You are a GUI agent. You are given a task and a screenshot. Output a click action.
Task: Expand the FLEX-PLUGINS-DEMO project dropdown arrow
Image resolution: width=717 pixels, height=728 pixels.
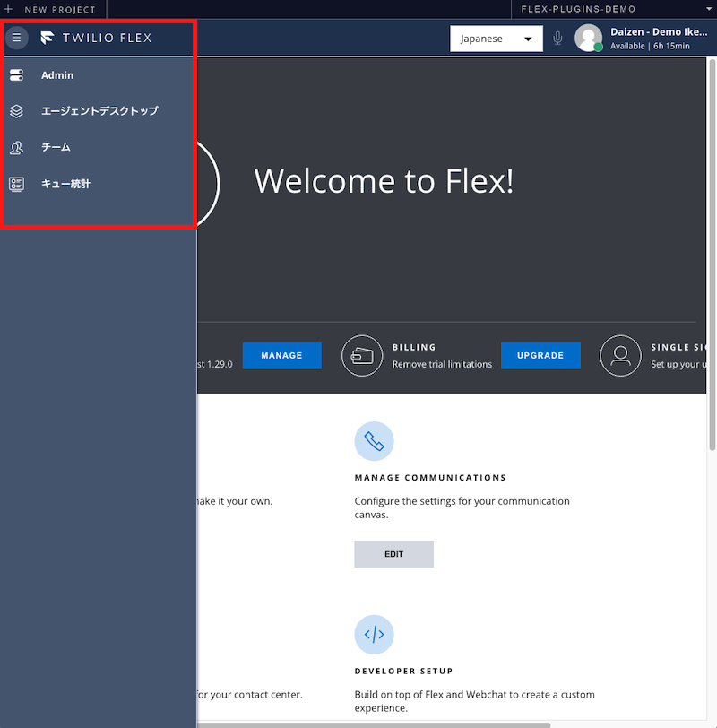[709, 9]
